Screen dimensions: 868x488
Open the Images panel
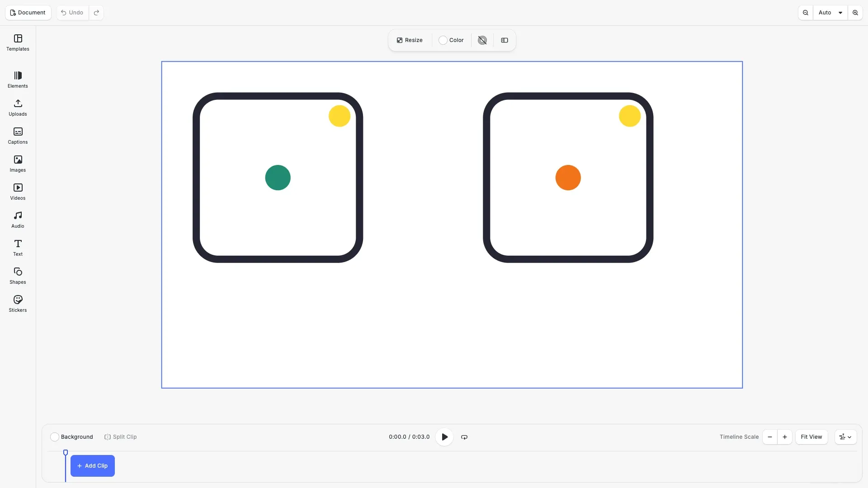pyautogui.click(x=18, y=164)
